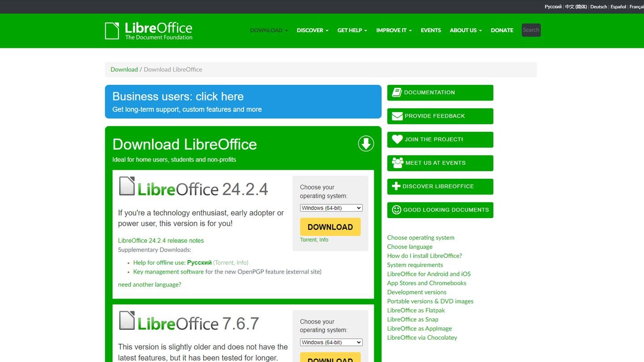Viewport: 644px width, 362px height.
Task: Open How do I install LibreOffice link
Action: point(424,256)
